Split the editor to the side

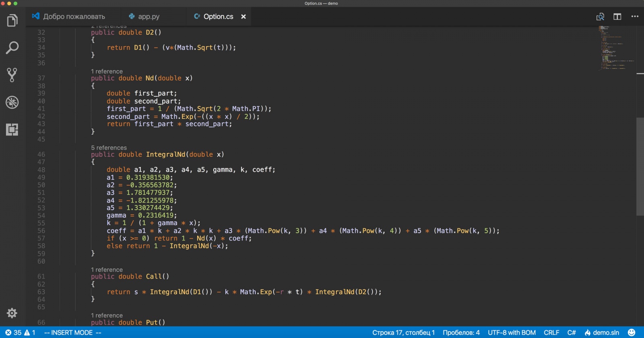pyautogui.click(x=617, y=16)
